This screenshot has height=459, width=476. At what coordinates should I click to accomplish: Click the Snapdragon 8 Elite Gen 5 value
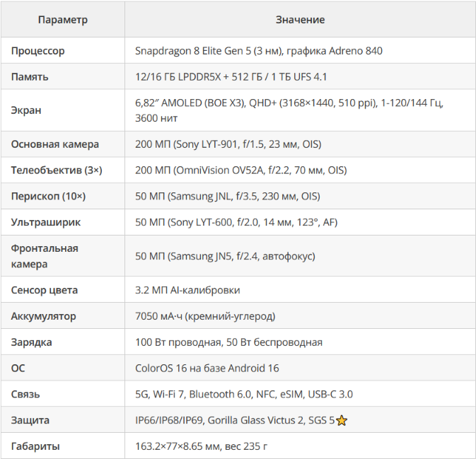point(259,51)
